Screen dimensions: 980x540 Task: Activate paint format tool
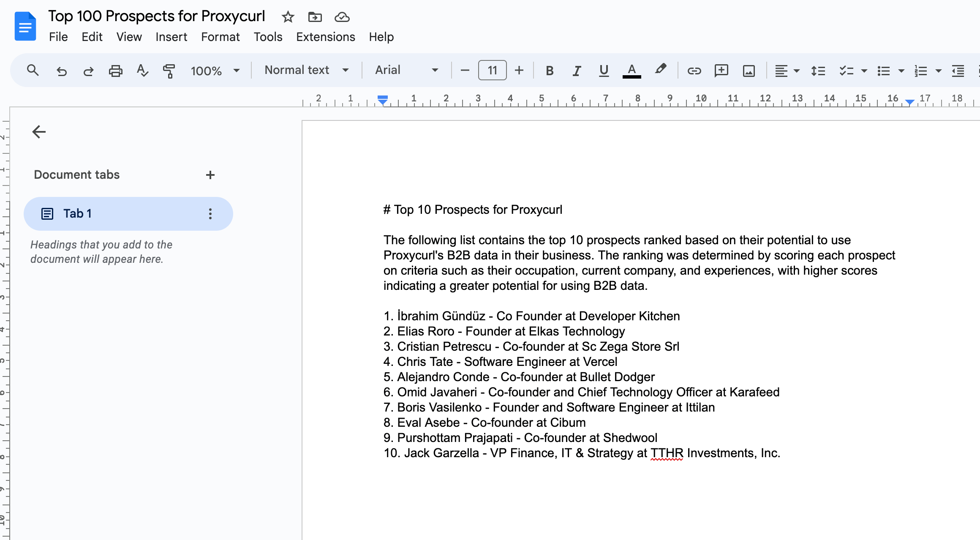pos(169,71)
